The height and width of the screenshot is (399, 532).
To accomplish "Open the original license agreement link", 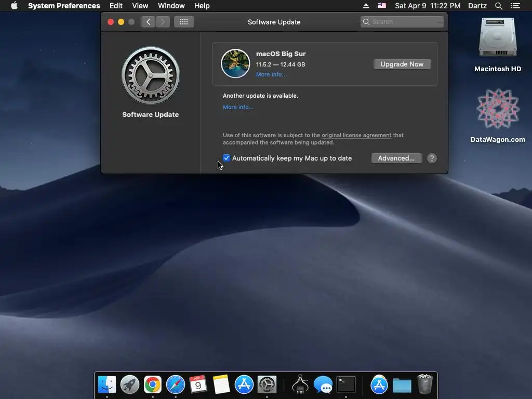I will [x=356, y=135].
